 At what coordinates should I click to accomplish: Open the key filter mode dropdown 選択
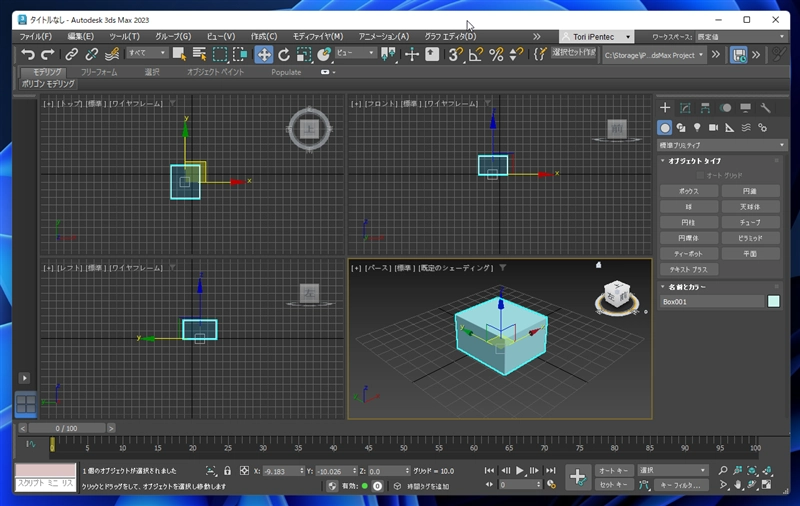pos(672,470)
